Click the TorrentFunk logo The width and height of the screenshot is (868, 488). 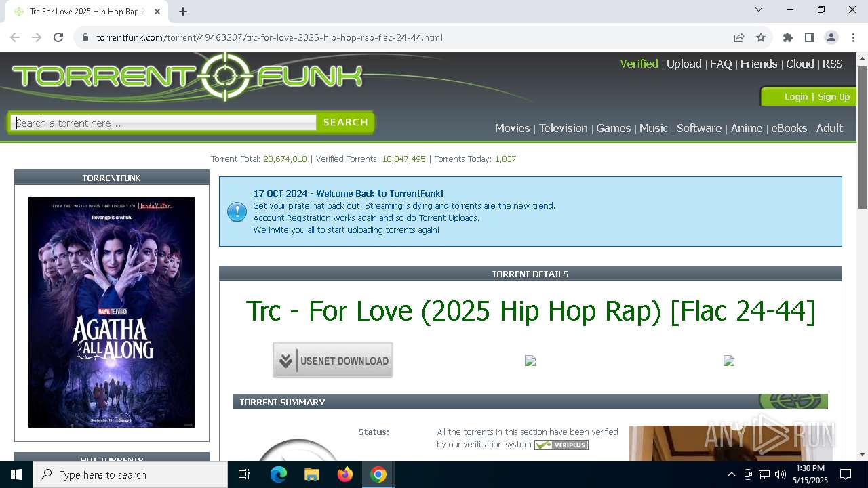pos(188,76)
